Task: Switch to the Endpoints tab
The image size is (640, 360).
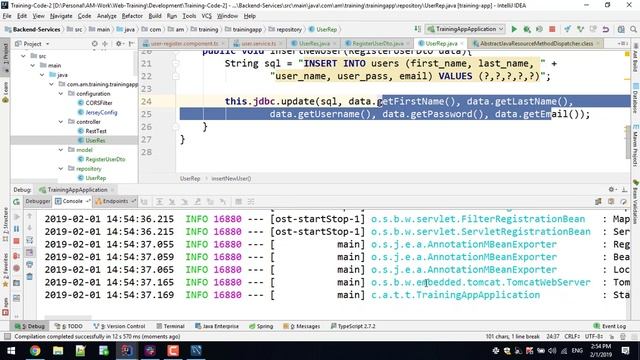Action: pos(116,201)
